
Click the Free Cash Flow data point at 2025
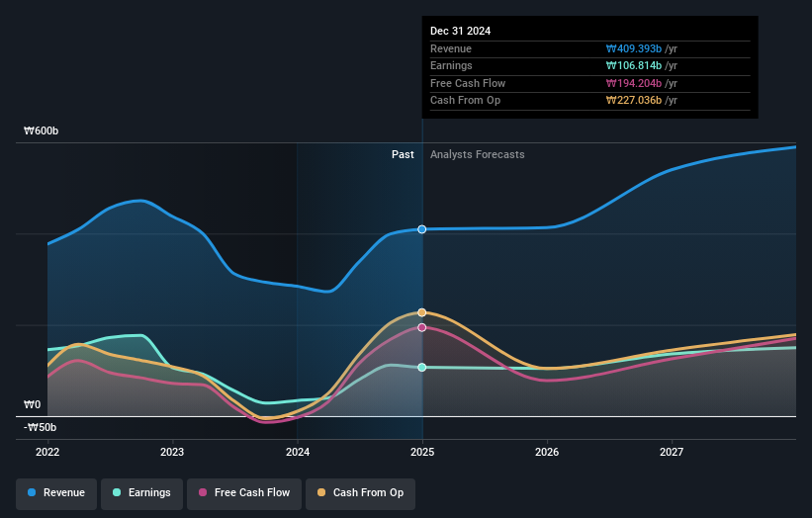pyautogui.click(x=422, y=327)
